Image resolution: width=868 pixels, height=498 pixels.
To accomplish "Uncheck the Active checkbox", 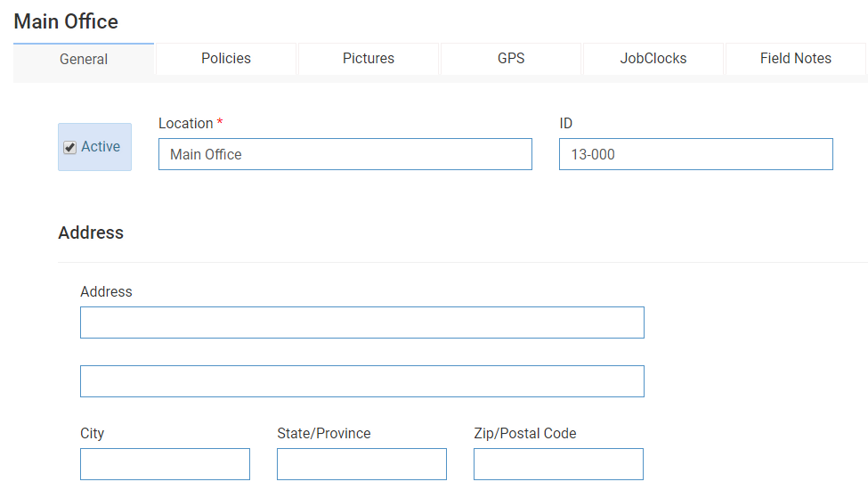I will pyautogui.click(x=70, y=148).
